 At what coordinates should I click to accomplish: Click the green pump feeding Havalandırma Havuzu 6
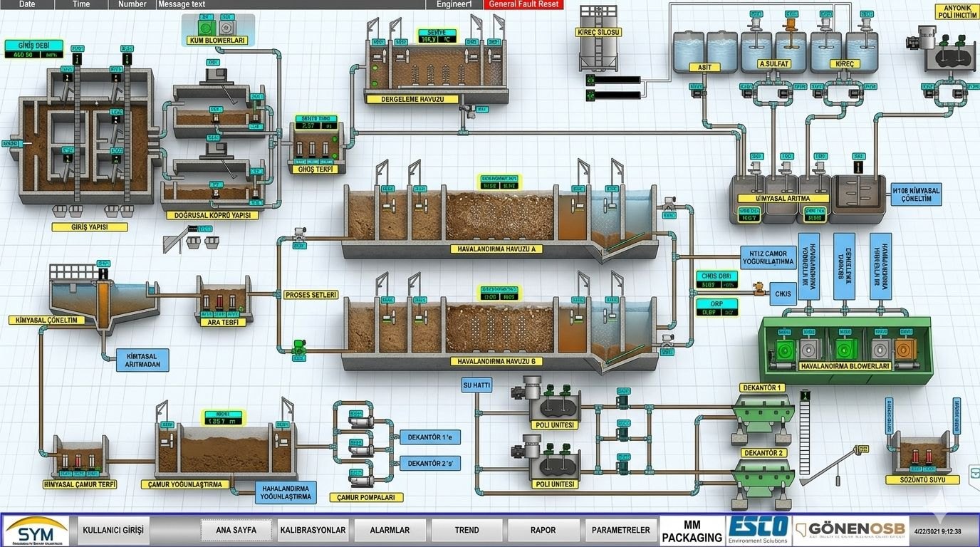298,348
